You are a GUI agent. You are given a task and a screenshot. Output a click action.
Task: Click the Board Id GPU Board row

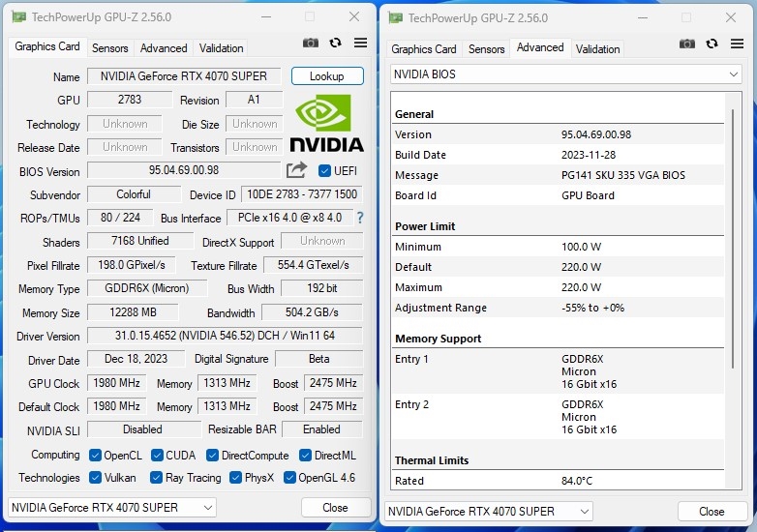tap(559, 195)
